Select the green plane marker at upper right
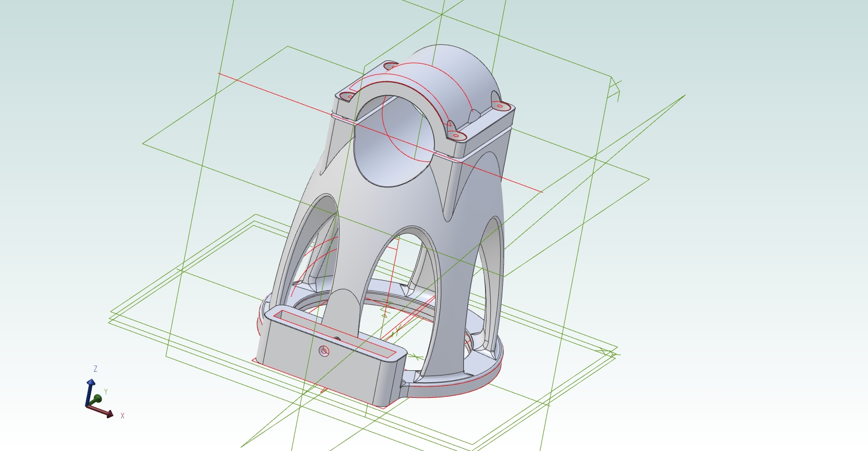868x451 pixels. pos(615,89)
